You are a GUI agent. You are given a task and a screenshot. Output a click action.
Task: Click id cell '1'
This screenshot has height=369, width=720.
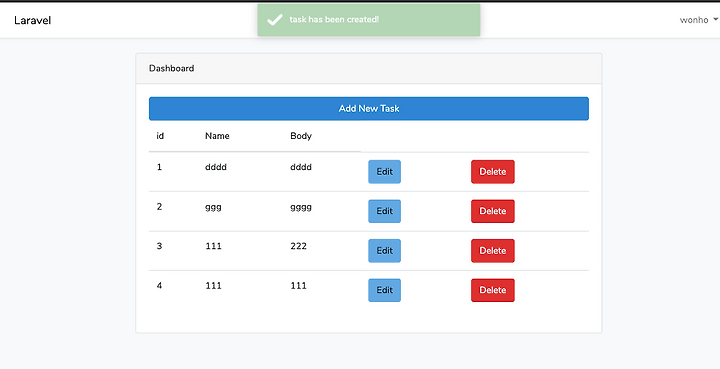(159, 167)
